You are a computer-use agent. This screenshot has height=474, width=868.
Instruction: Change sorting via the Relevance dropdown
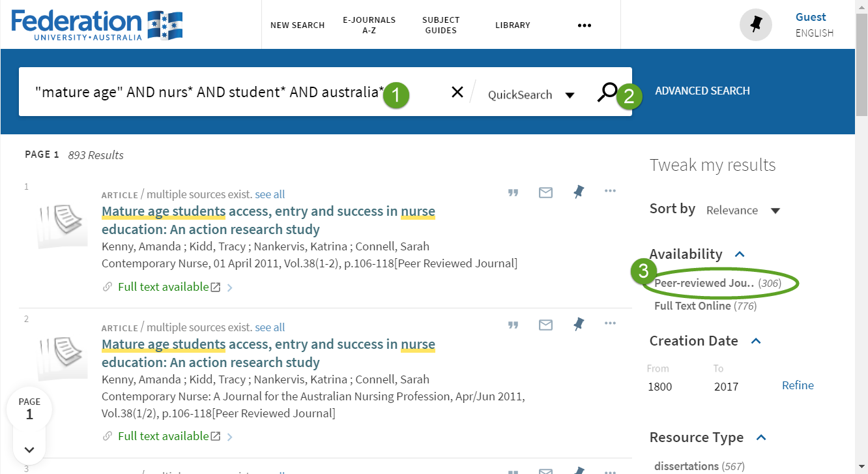[743, 210]
